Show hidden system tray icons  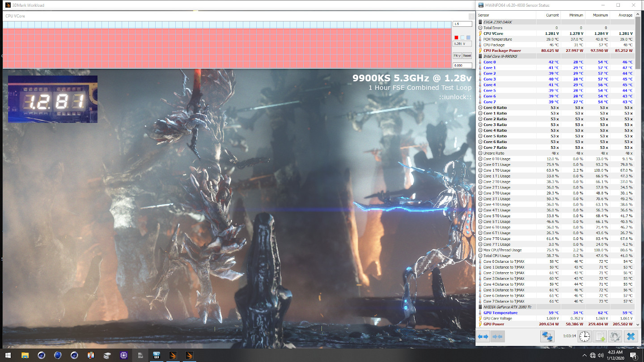coord(585,356)
